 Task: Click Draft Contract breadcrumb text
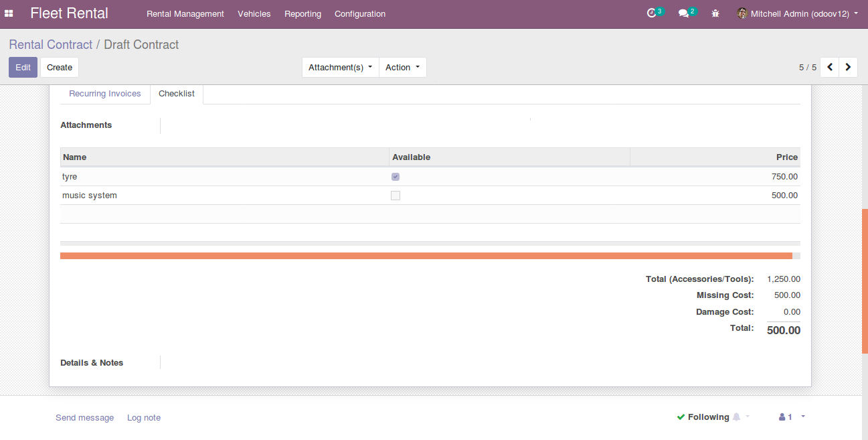coord(141,45)
